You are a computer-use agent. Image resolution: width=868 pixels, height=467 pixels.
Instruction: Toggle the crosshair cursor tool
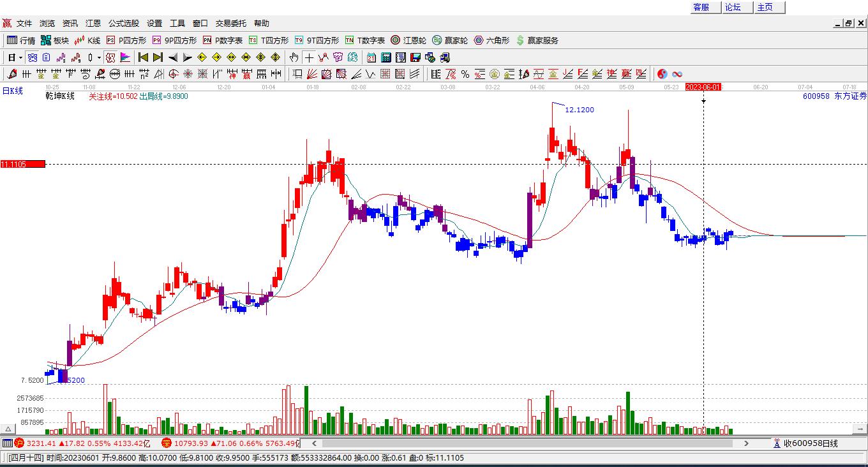(309, 57)
